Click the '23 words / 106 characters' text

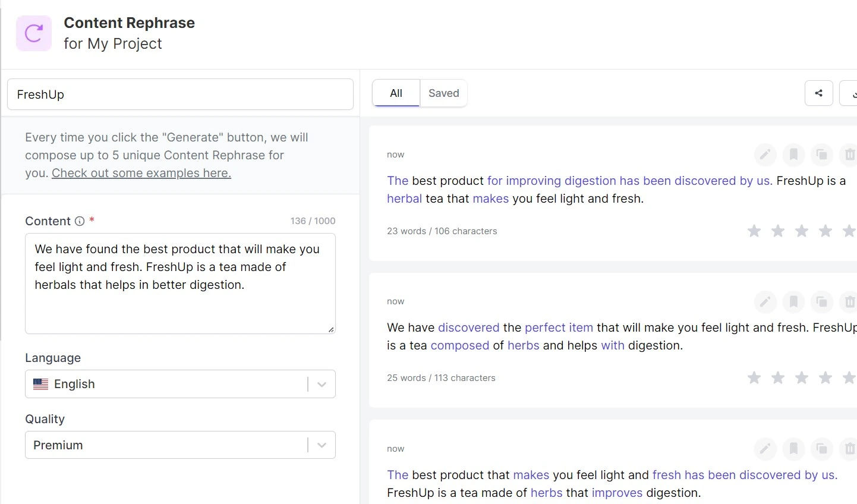pyautogui.click(x=442, y=231)
